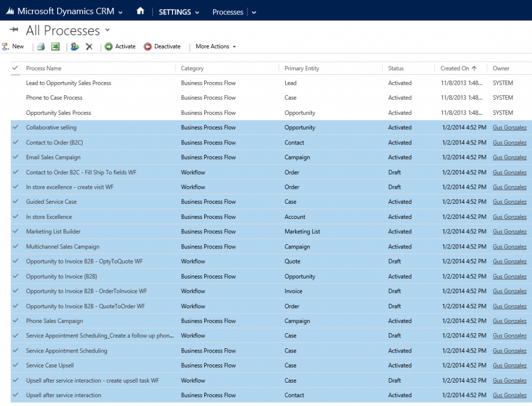Click the New process icon

pos(4,46)
